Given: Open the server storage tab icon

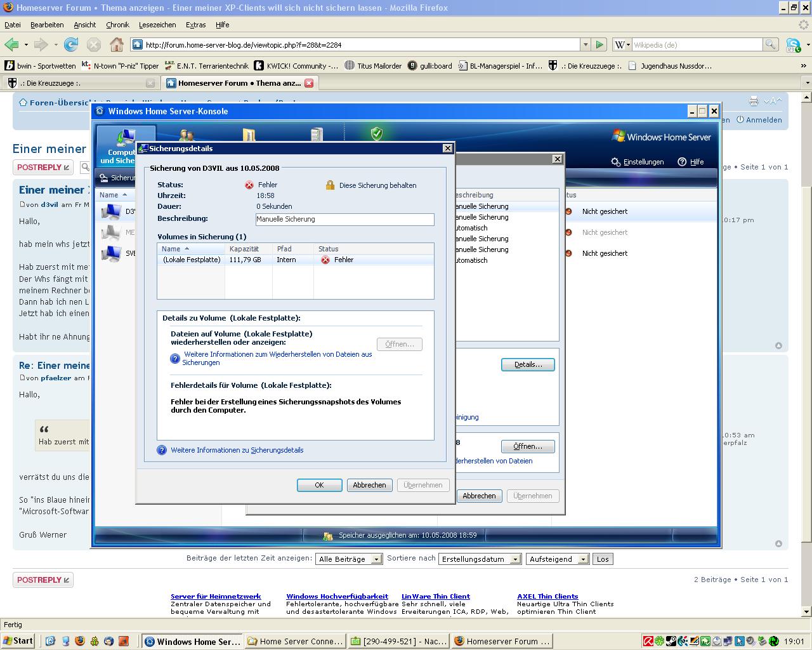Looking at the screenshot, I should pyautogui.click(x=317, y=135).
